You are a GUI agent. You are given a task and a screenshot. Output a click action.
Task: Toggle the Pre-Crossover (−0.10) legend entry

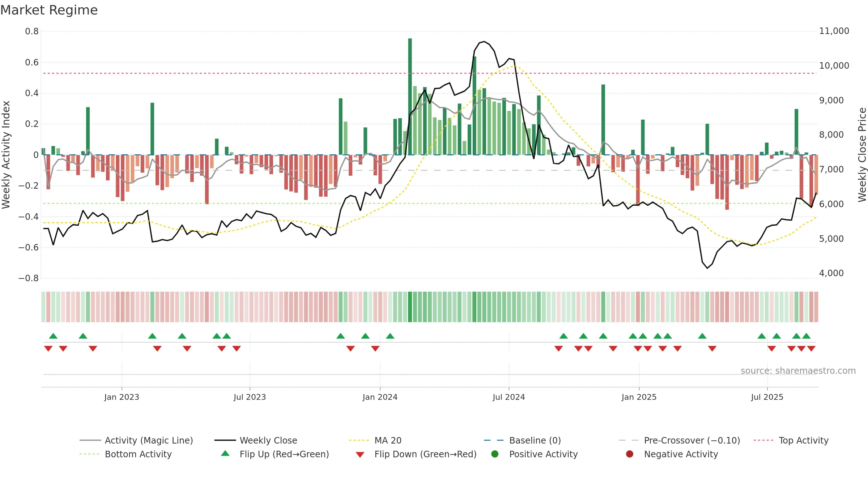pos(680,440)
